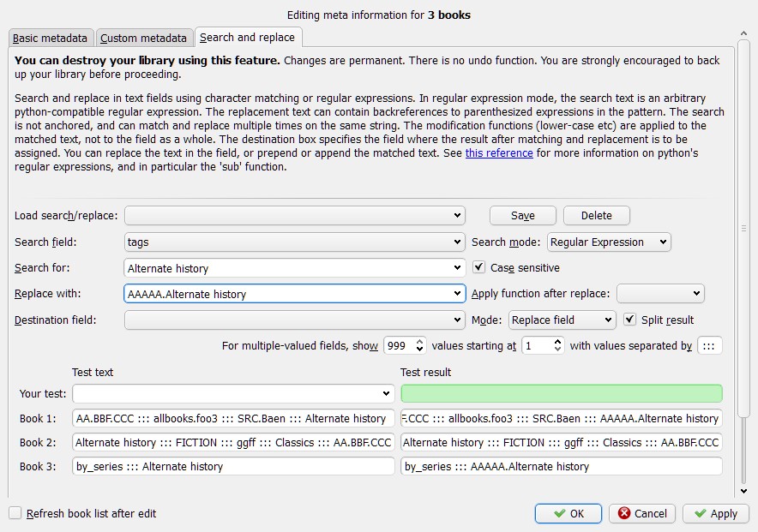Screen dimensions: 758x532
Task: Open the Mode dropdown set to Replace field
Action: [x=562, y=320]
